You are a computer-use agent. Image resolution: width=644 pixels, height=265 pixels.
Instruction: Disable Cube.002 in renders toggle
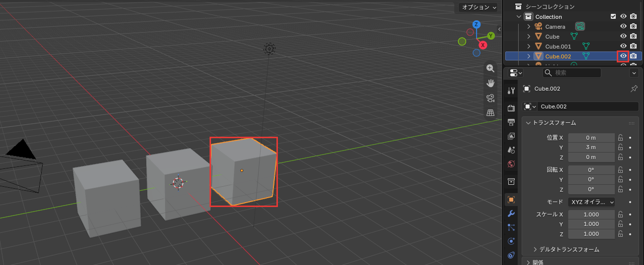pos(633,56)
